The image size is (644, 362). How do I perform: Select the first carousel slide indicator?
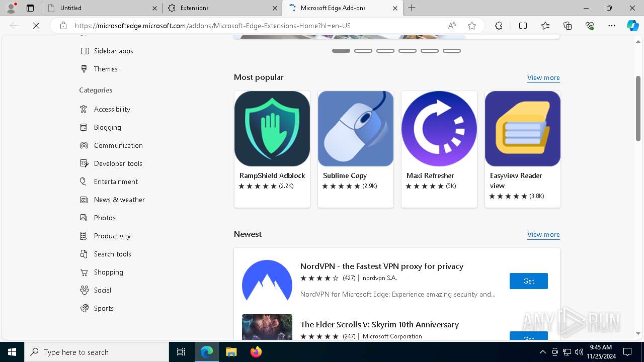[x=341, y=51]
